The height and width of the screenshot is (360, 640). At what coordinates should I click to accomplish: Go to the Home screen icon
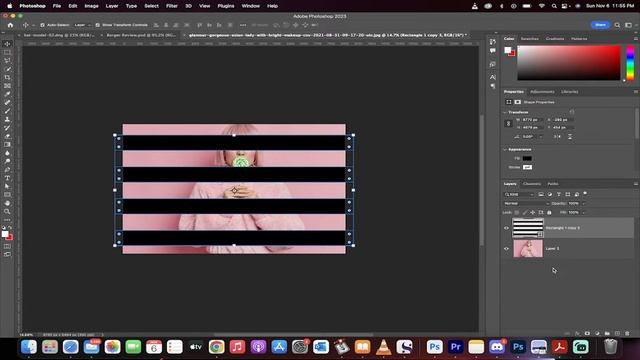click(x=10, y=25)
